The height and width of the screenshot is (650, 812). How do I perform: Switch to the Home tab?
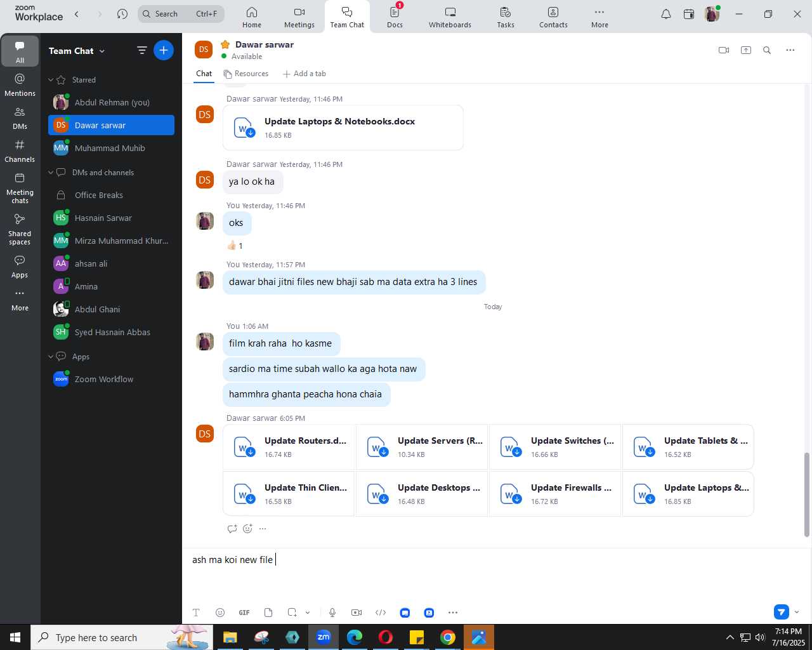pyautogui.click(x=252, y=17)
